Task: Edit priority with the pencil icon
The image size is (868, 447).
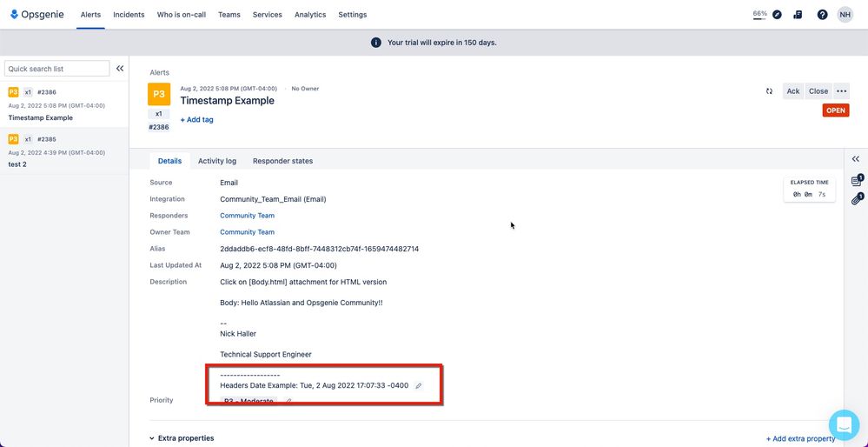Action: point(288,401)
